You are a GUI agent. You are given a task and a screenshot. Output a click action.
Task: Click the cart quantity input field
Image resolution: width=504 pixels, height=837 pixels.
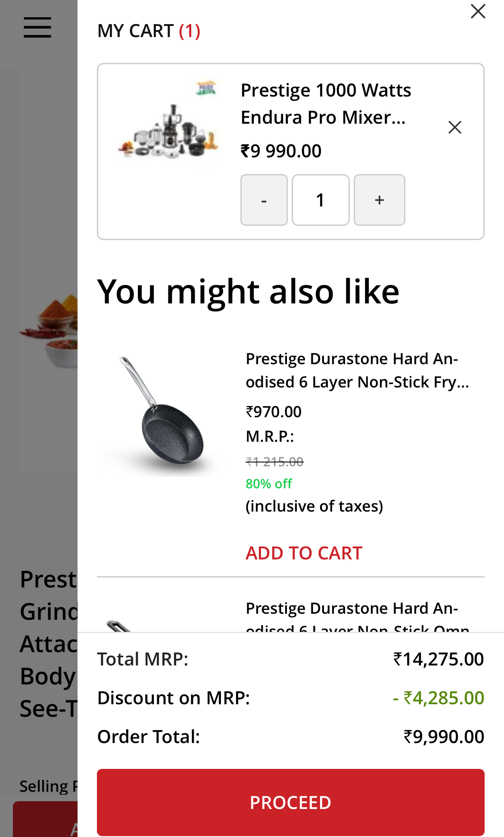point(320,200)
